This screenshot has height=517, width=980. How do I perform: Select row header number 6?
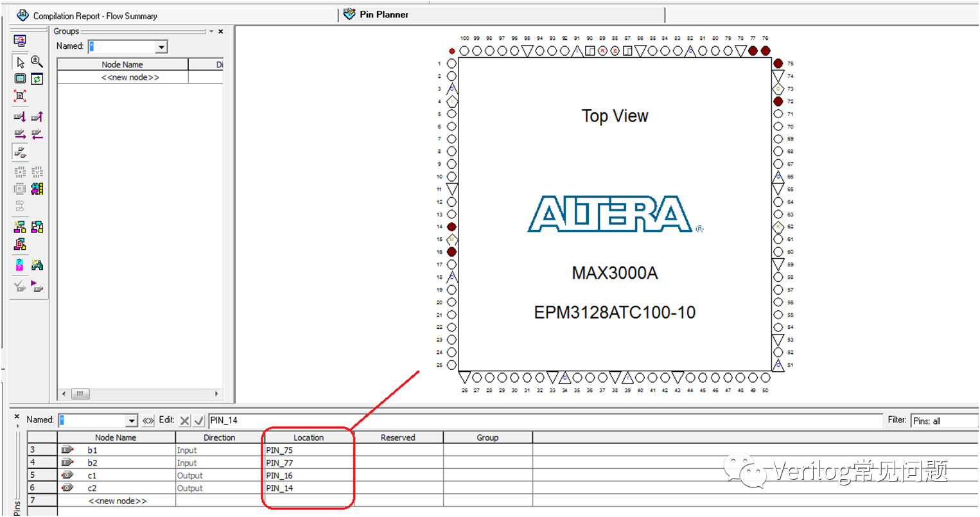[x=42, y=488]
